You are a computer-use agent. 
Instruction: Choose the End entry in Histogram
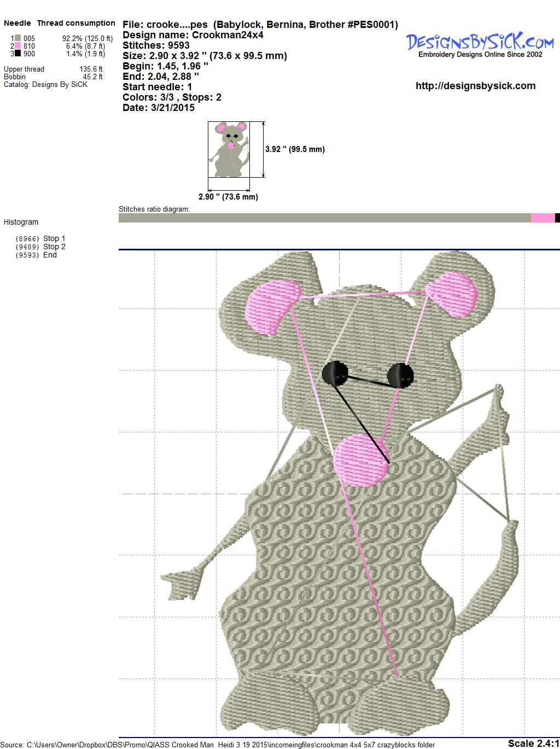(x=50, y=255)
